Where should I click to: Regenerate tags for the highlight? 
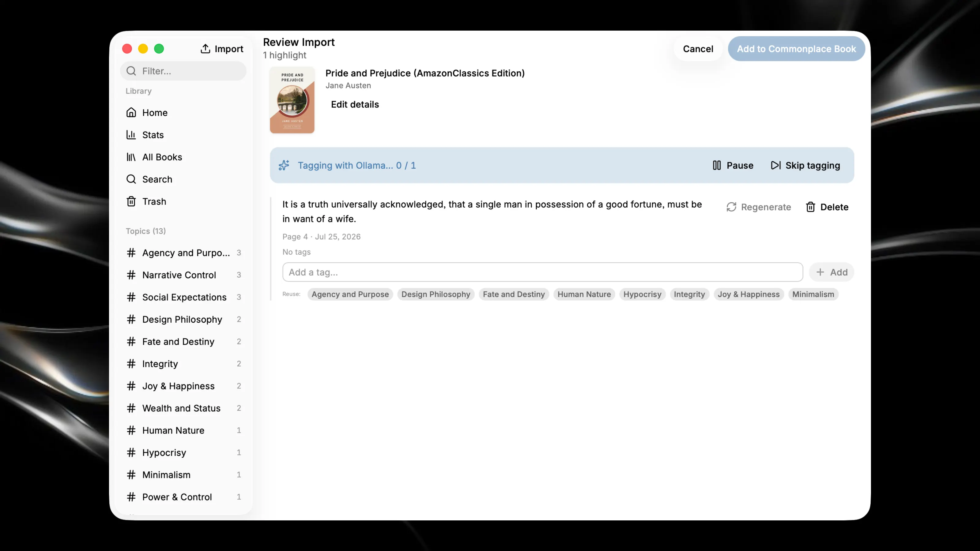(x=759, y=207)
